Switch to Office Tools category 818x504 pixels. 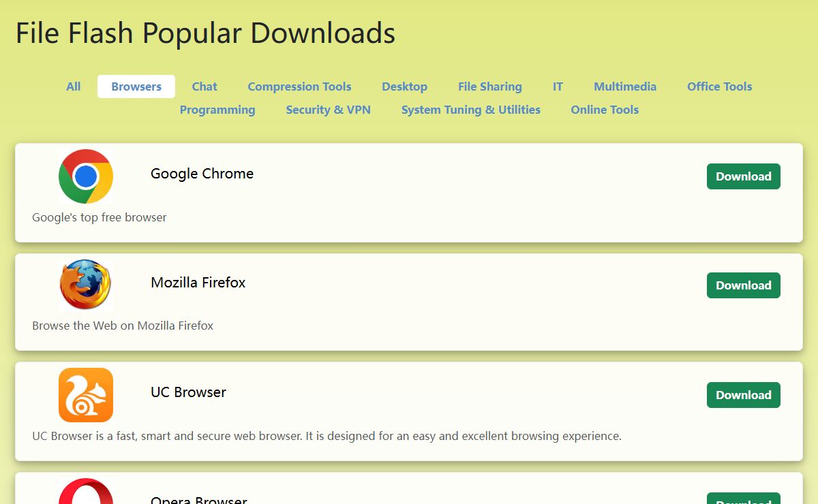point(719,86)
